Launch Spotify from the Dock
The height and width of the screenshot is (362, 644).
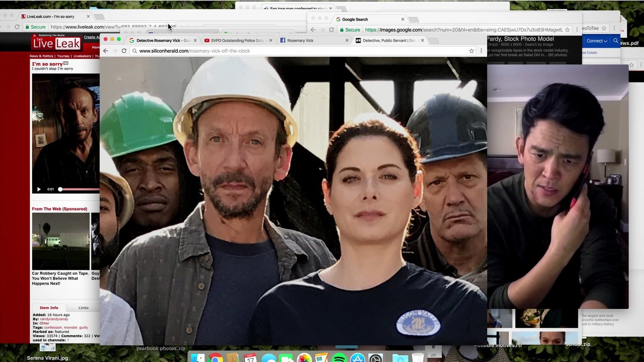pyautogui.click(x=340, y=358)
